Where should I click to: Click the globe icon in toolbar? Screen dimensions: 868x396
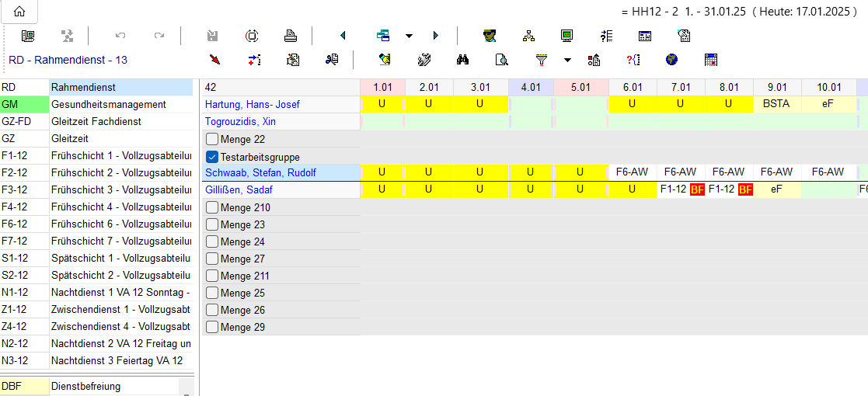(672, 59)
